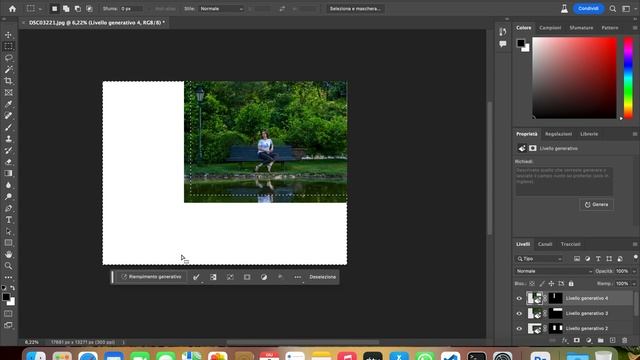The width and height of the screenshot is (640, 360).
Task: Toggle type layer filter in Livelli
Action: [598, 259]
